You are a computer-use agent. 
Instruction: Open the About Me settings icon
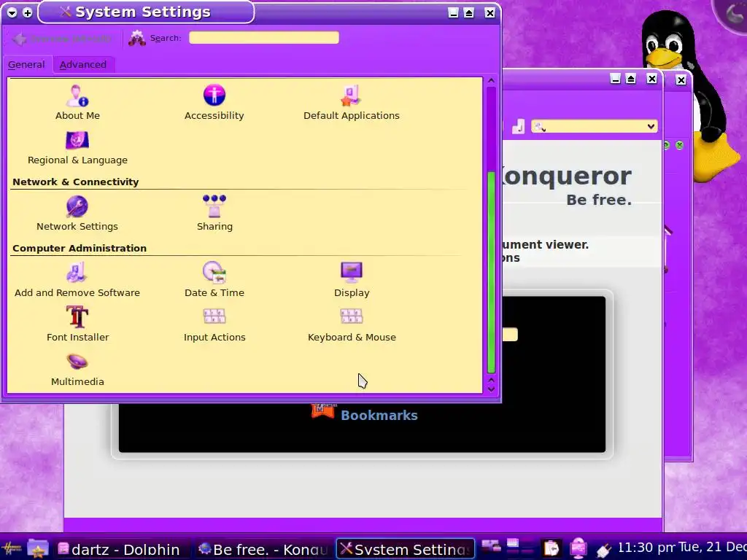coord(77,96)
